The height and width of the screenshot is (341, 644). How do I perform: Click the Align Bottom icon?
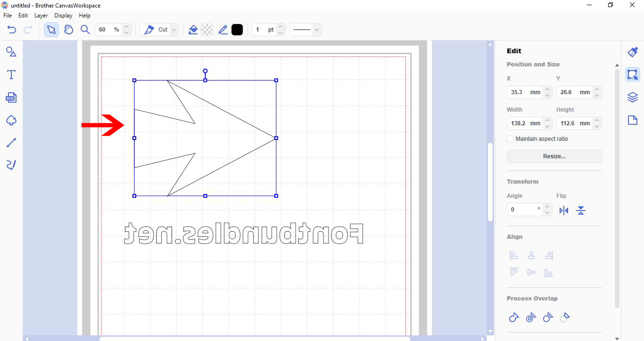pyautogui.click(x=548, y=272)
